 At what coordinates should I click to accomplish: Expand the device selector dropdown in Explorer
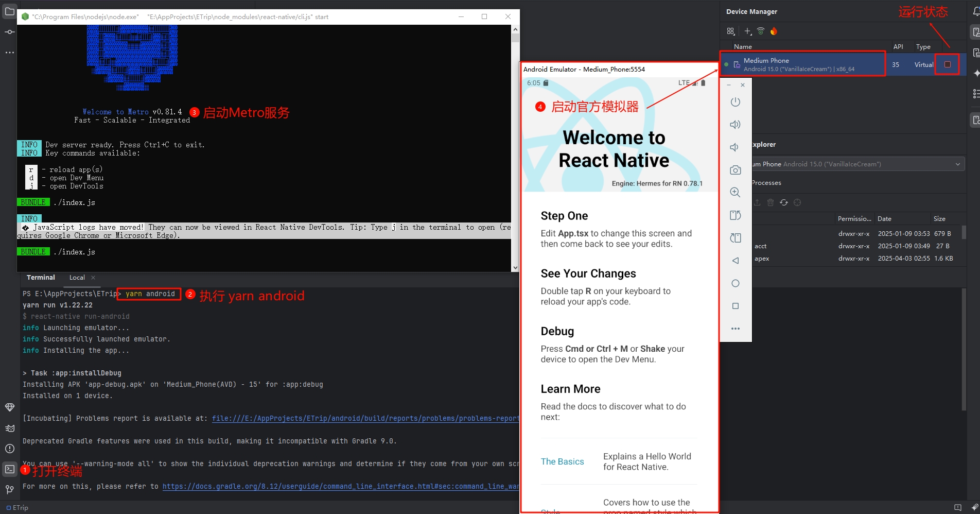click(x=958, y=164)
